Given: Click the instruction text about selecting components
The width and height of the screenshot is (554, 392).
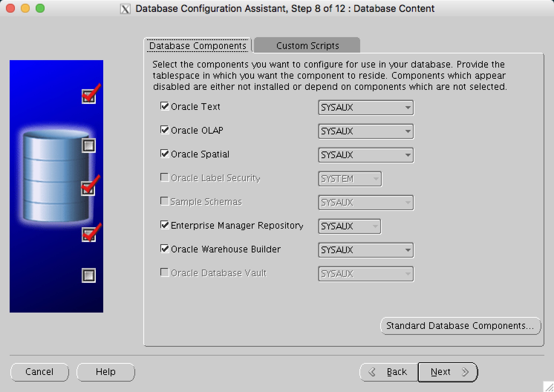Looking at the screenshot, I should click(330, 75).
